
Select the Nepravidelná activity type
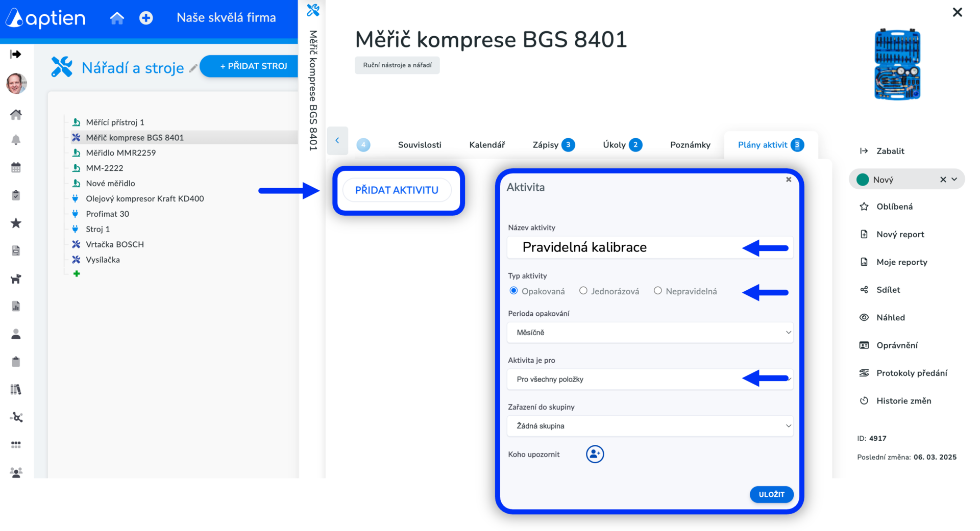[657, 291]
